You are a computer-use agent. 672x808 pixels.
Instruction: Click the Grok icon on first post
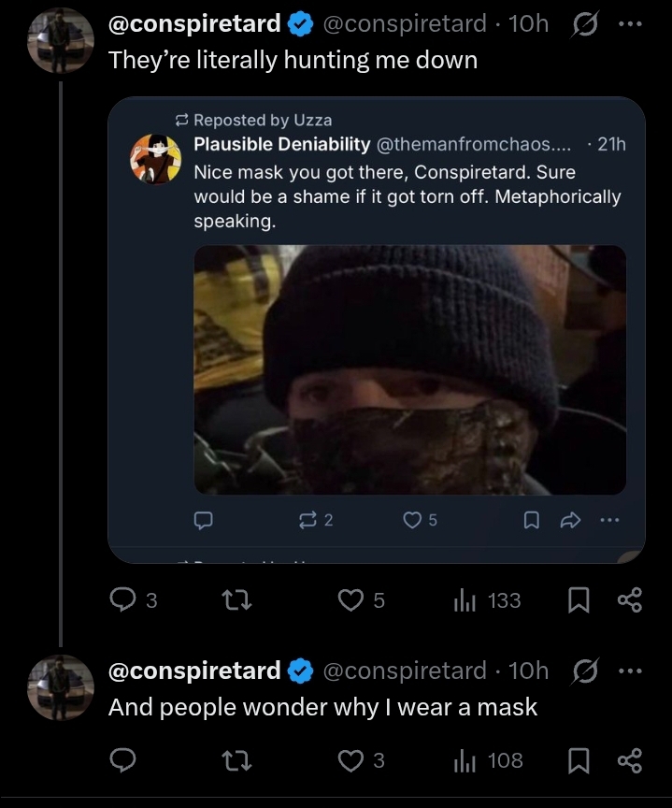click(x=586, y=23)
